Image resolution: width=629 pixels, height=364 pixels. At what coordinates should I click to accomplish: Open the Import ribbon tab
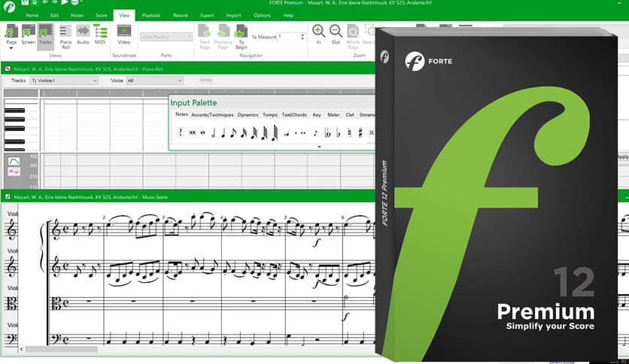point(233,15)
